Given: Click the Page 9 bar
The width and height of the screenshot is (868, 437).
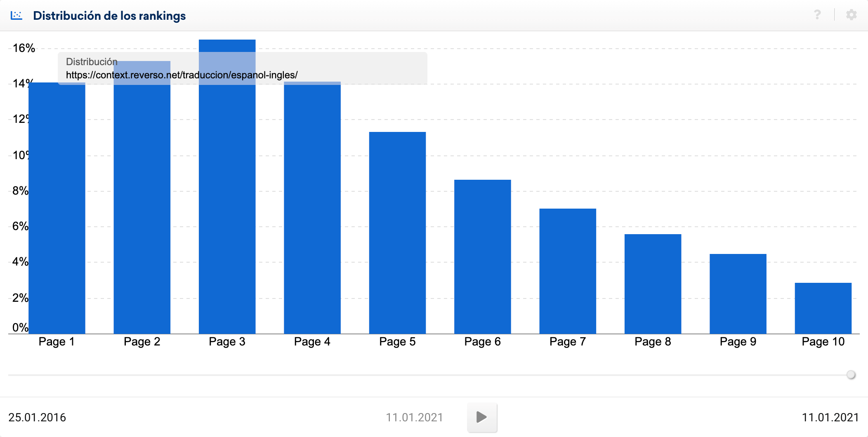Looking at the screenshot, I should click(738, 294).
